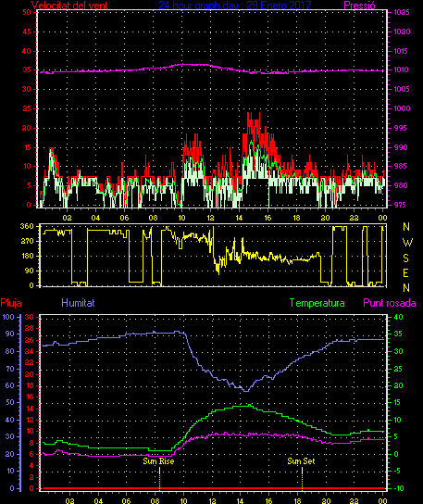This screenshot has width=423, height=504.
Task: Click the 100 humidity axis value
Action: point(8,317)
